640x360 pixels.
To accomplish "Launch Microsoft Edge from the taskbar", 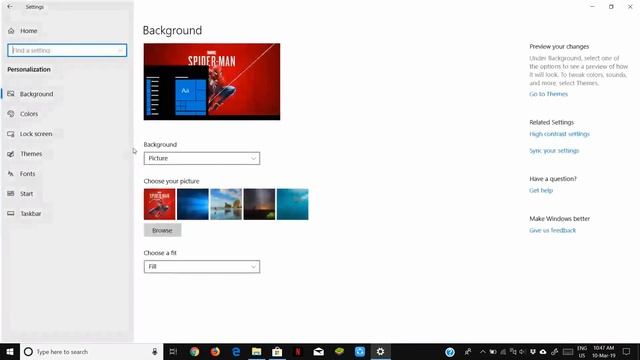I will 236,352.
